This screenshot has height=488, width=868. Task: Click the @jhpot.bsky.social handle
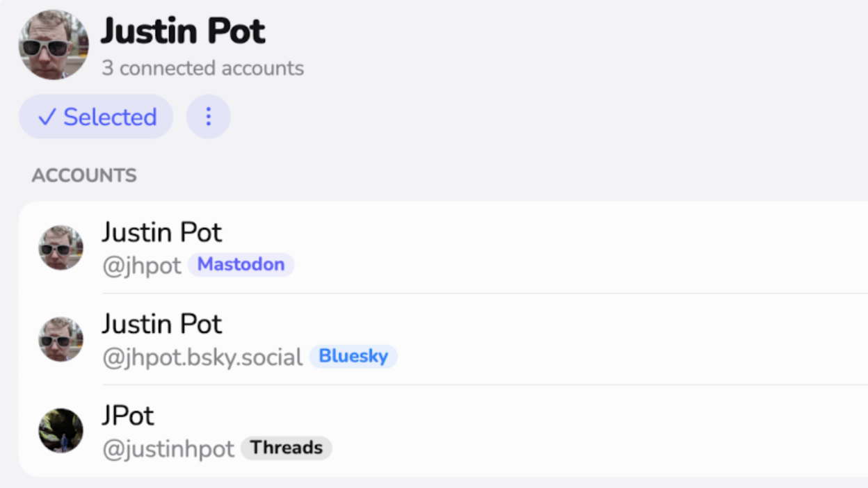(x=202, y=357)
